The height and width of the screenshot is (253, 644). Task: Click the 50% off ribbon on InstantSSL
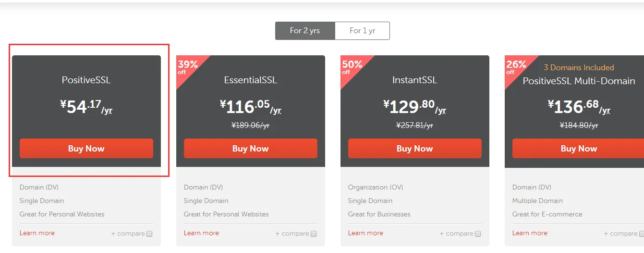[x=352, y=67]
